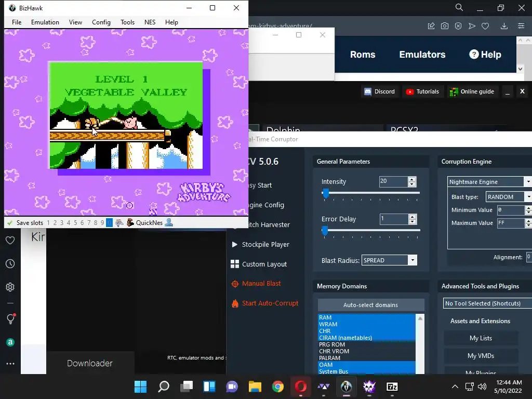Open YouTube Tutorials button

click(422, 91)
